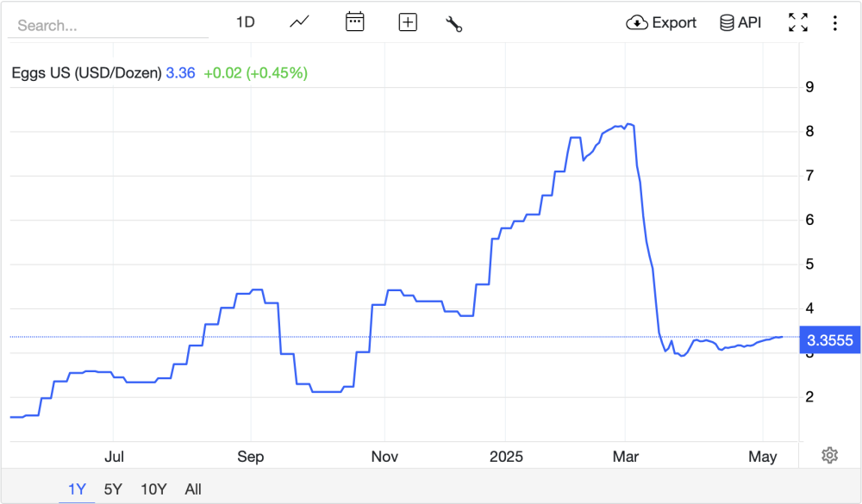Open chart settings gear icon

coord(829,455)
